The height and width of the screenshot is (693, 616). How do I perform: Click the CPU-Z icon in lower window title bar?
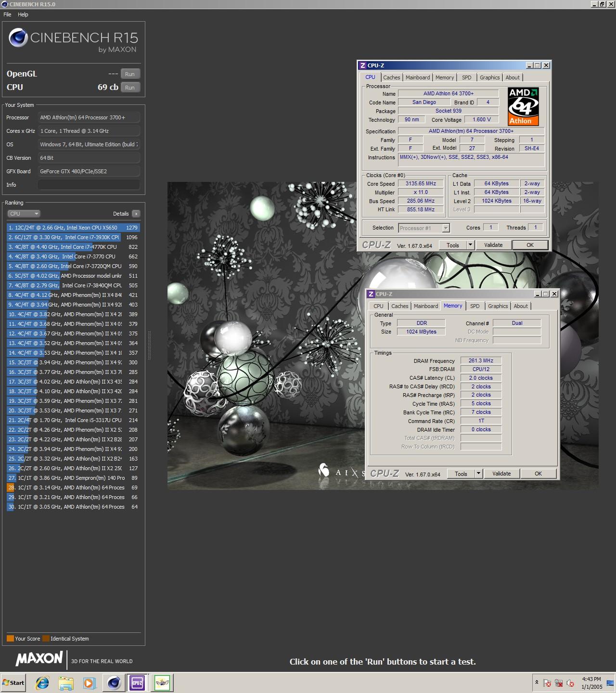tap(371, 294)
